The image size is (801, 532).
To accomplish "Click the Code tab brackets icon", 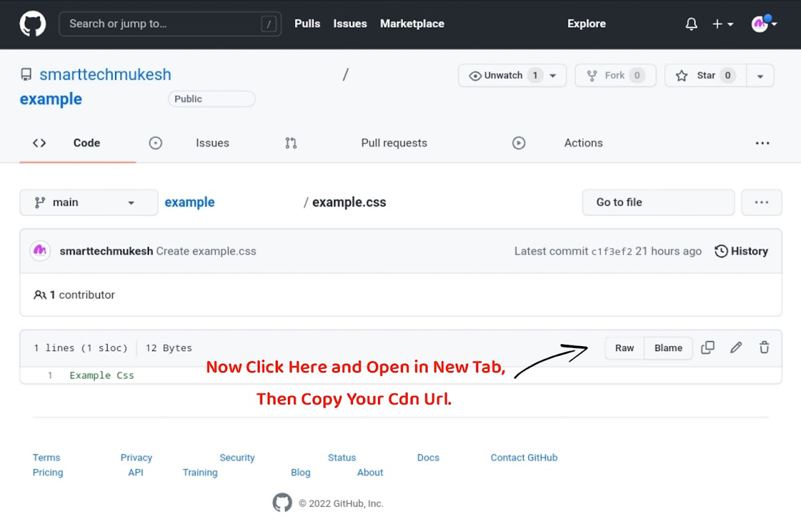I will (39, 143).
